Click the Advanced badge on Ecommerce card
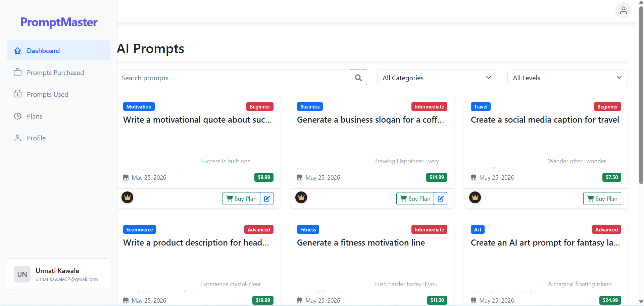The height and width of the screenshot is (306, 644). coord(259,229)
